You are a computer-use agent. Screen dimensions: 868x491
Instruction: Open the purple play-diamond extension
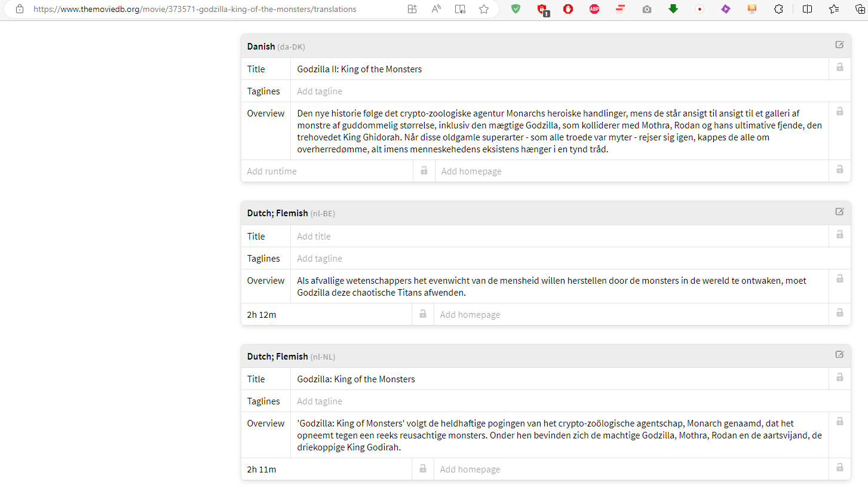coord(726,9)
